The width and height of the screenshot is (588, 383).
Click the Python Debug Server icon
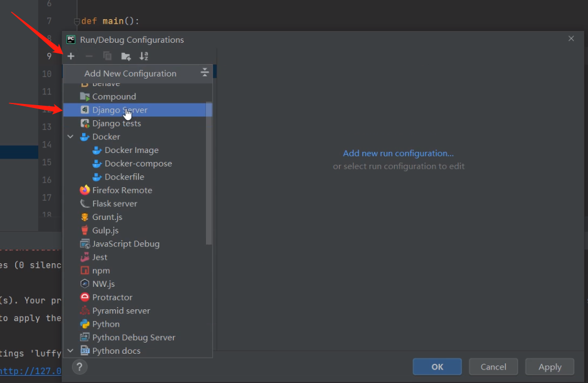pos(85,337)
